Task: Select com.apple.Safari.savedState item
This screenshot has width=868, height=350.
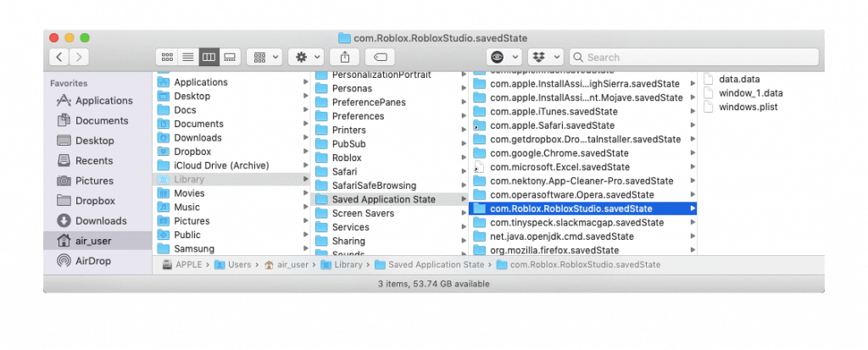Action: [583, 125]
